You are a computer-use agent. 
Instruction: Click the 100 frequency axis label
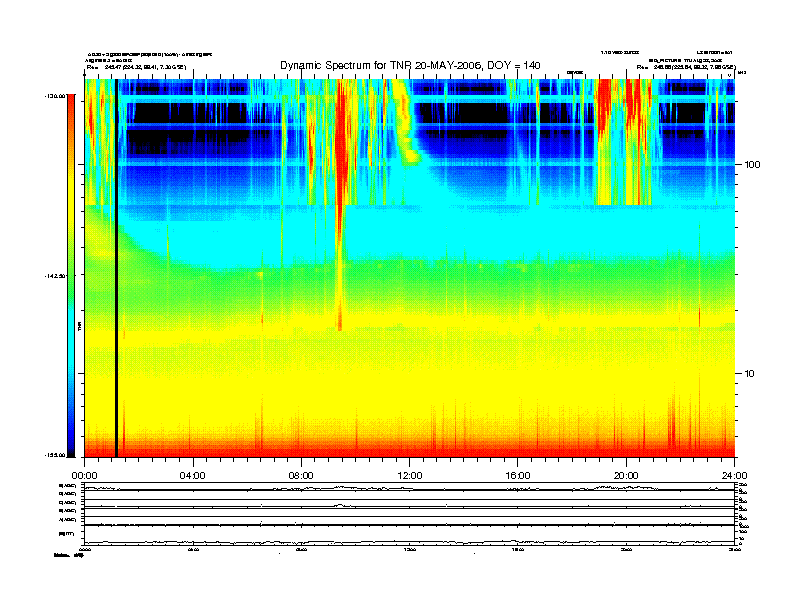point(752,165)
